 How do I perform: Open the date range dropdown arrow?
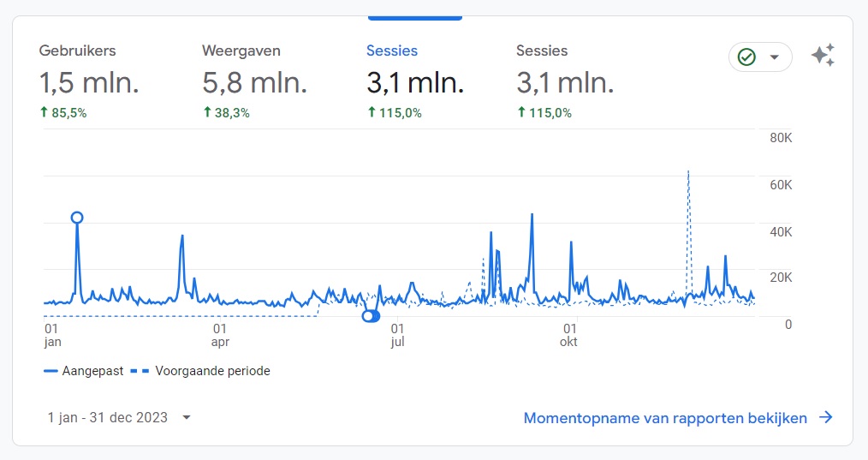[x=187, y=418]
